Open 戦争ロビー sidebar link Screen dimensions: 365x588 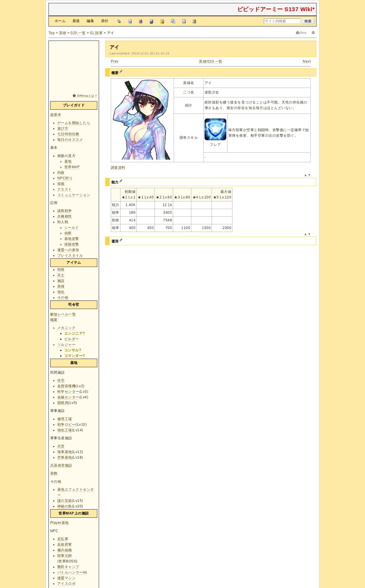[66, 425]
